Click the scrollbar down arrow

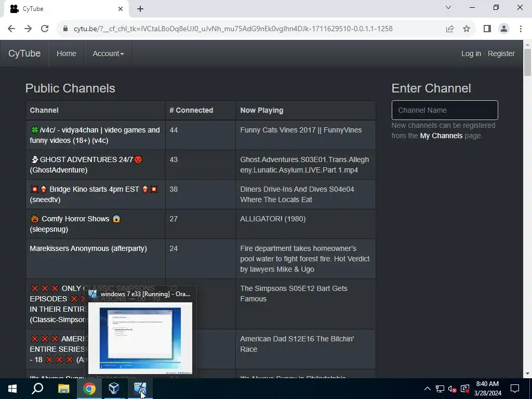point(528,374)
